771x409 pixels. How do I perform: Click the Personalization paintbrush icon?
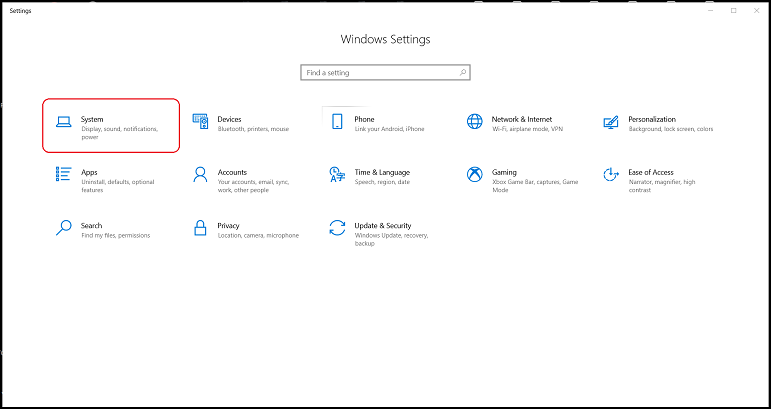[611, 122]
